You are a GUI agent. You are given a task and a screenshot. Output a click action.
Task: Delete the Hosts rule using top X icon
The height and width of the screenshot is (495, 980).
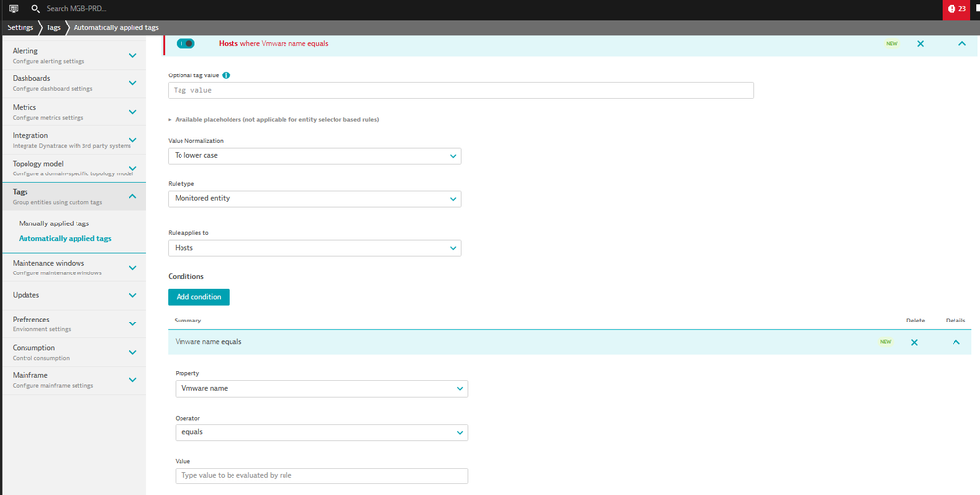point(920,44)
